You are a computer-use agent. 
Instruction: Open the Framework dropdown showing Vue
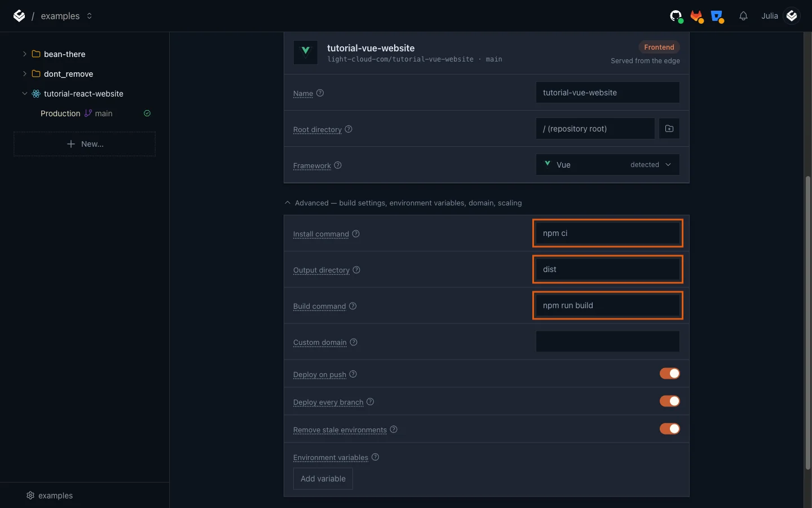tap(607, 165)
